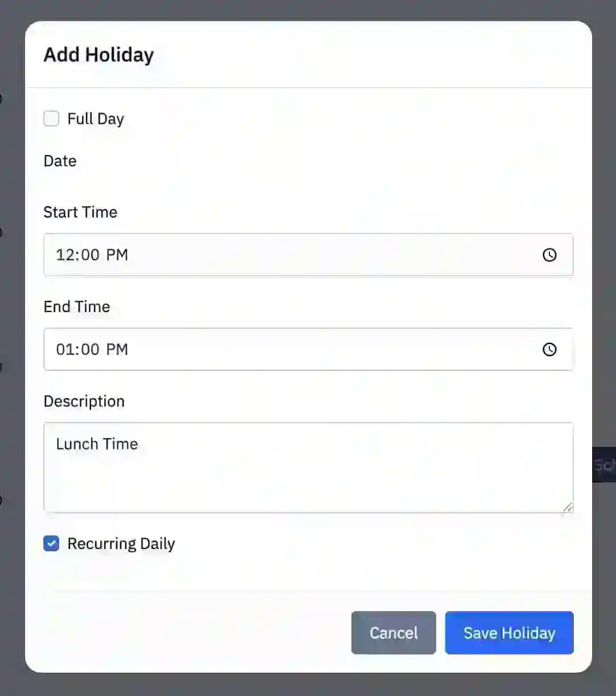This screenshot has height=696, width=616.
Task: Select the minutes field in Start Time
Action: (x=89, y=255)
